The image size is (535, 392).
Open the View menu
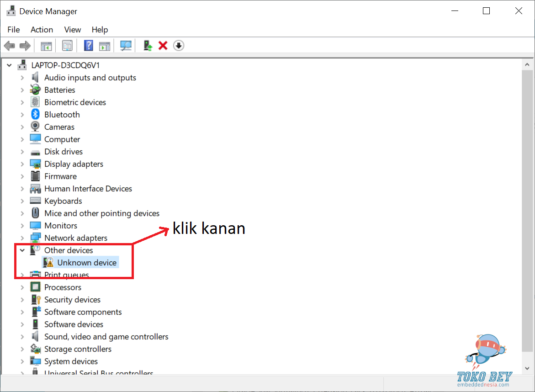click(72, 30)
